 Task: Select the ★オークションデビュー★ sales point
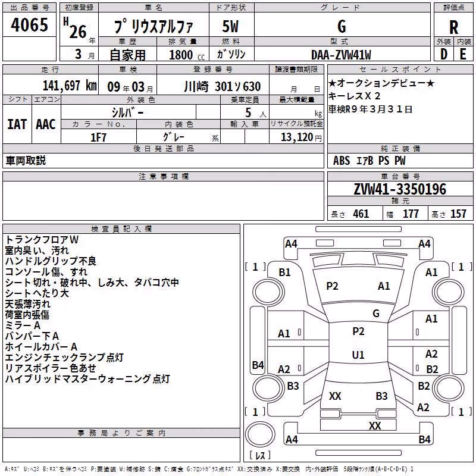click(381, 83)
